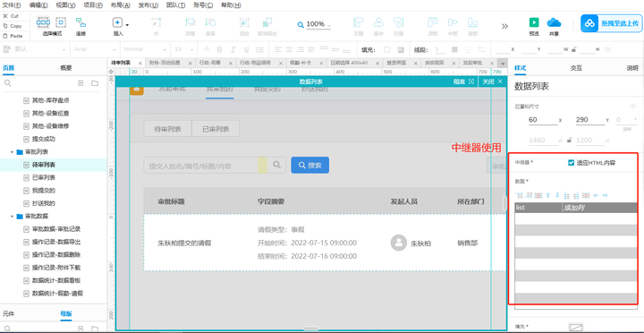Close the 行政-用章 page tab
This screenshot has height=333, width=644.
tap(231, 64)
